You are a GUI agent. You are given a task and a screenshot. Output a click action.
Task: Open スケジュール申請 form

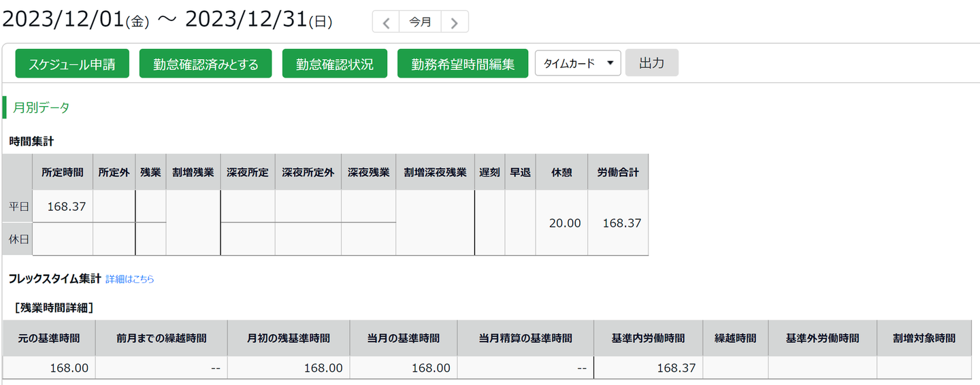(x=72, y=64)
